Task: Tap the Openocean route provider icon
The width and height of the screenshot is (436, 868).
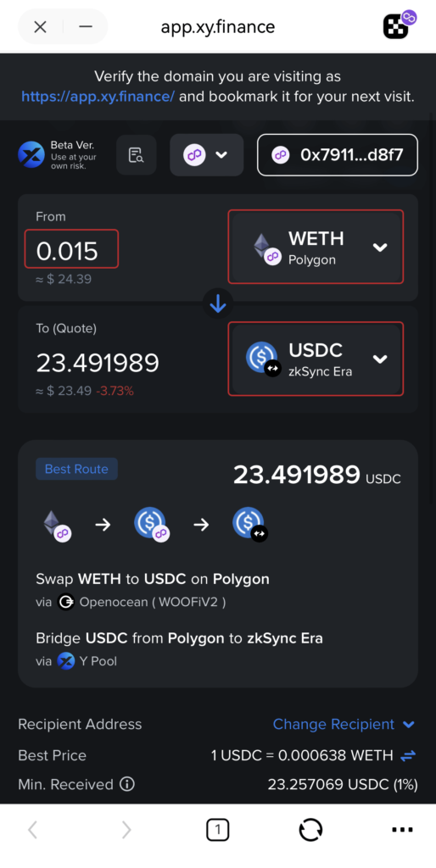Action: pyautogui.click(x=66, y=602)
